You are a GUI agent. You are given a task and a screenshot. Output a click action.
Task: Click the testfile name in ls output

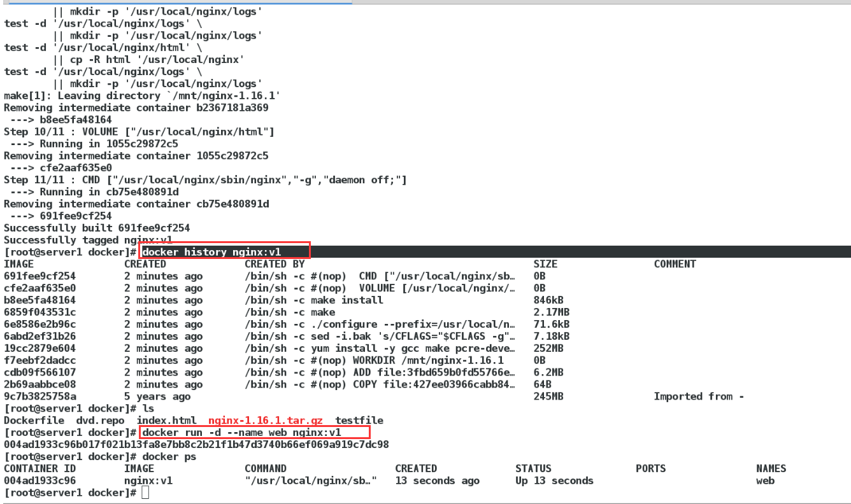tap(359, 421)
